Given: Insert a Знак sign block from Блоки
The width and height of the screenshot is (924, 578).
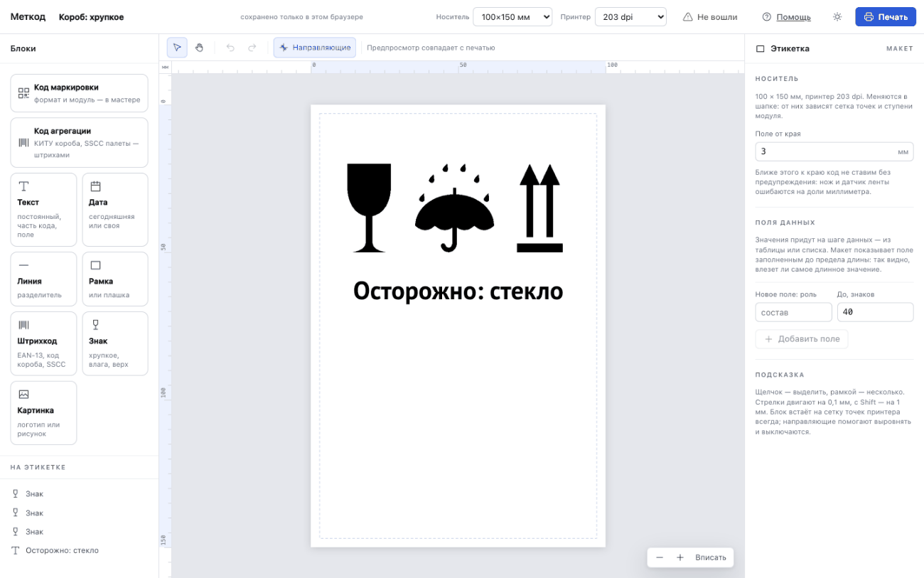Looking at the screenshot, I should coord(115,343).
